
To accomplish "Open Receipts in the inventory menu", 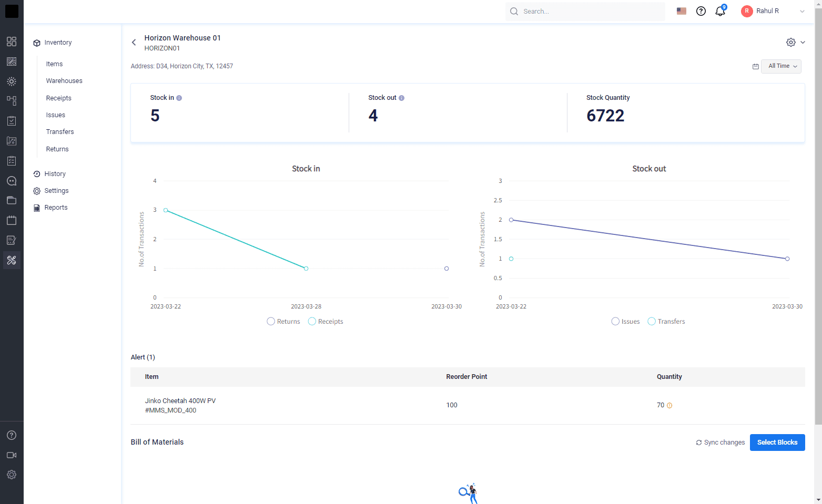I will [x=58, y=98].
